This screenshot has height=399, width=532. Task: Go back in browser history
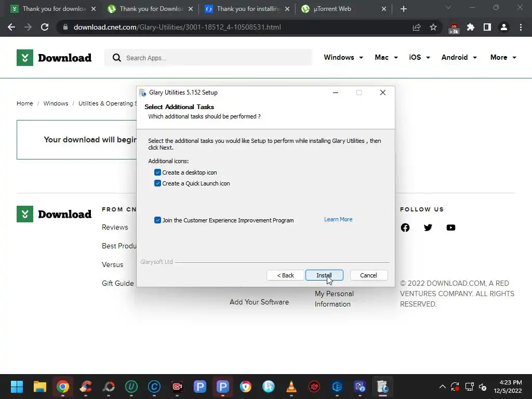click(11, 27)
